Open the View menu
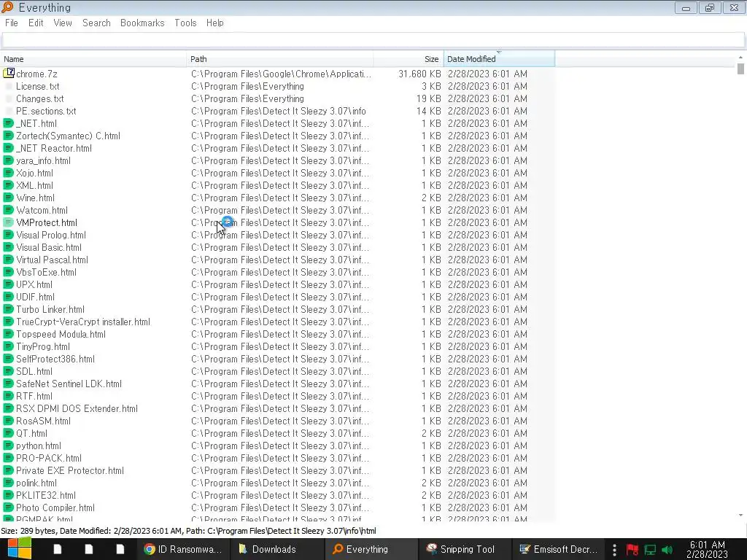 click(x=63, y=23)
